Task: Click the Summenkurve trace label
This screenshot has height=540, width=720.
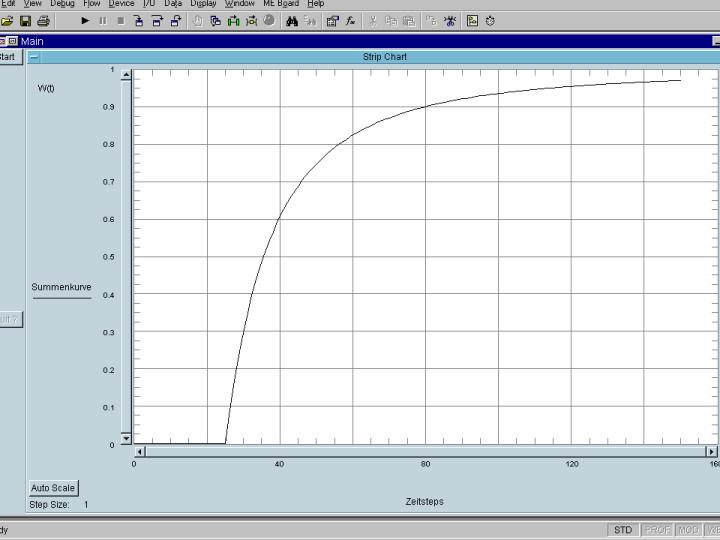Action: [61, 287]
